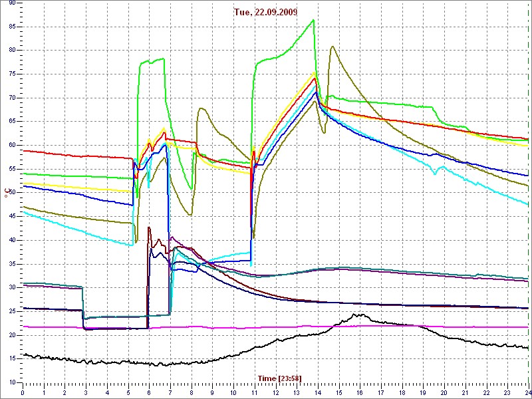Select the 70 value on the temperature axis

(11, 98)
